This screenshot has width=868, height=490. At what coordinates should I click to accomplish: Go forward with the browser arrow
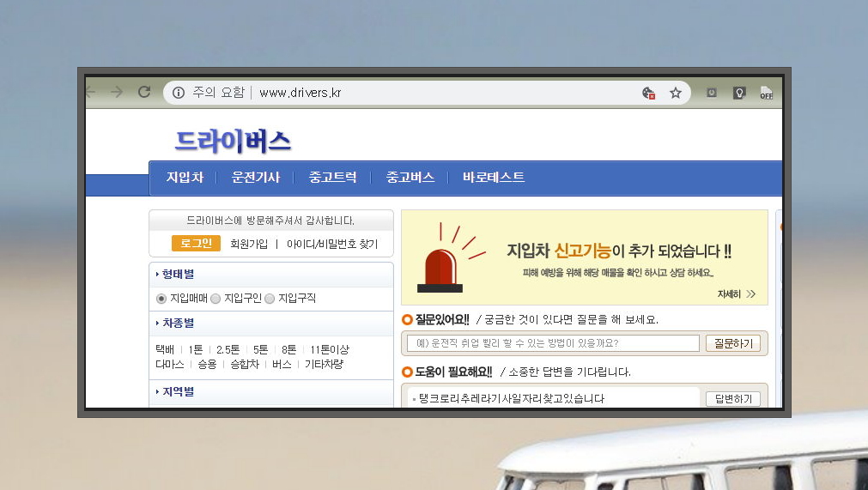[117, 92]
